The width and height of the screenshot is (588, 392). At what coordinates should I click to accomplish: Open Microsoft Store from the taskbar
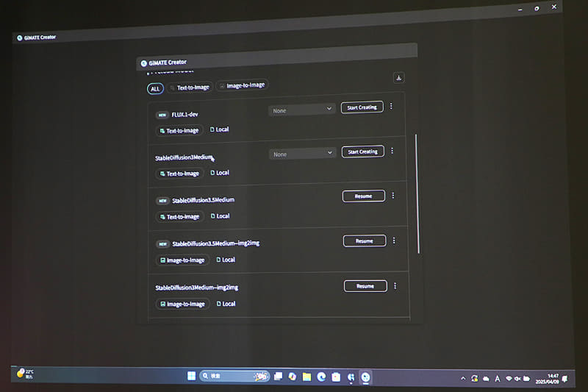click(336, 377)
